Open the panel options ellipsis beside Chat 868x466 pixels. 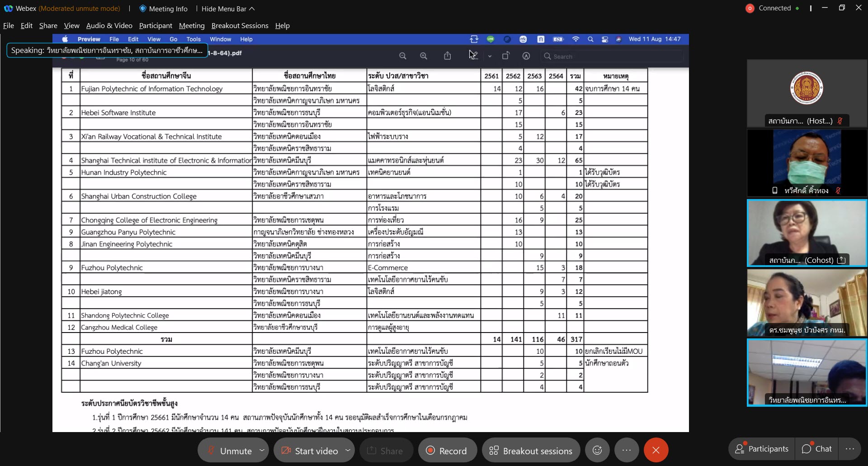850,449
